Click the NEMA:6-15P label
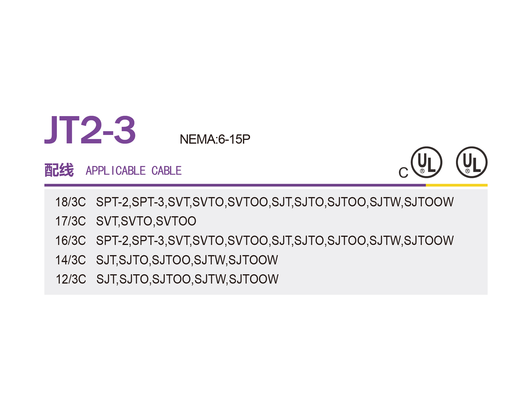Viewport: 532px width, 404px height. pyautogui.click(x=215, y=139)
